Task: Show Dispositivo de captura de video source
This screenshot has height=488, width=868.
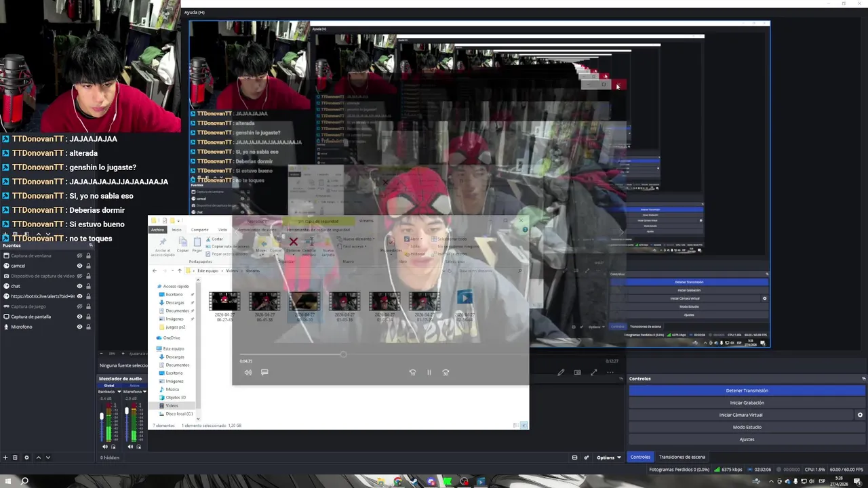Action: pyautogui.click(x=79, y=276)
